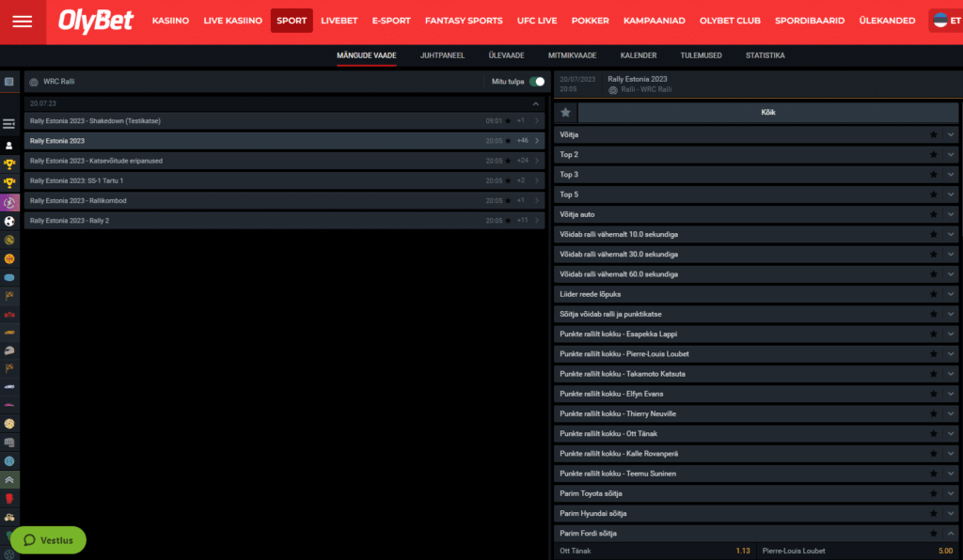Select the tennis ball sport icon

[x=9, y=241]
